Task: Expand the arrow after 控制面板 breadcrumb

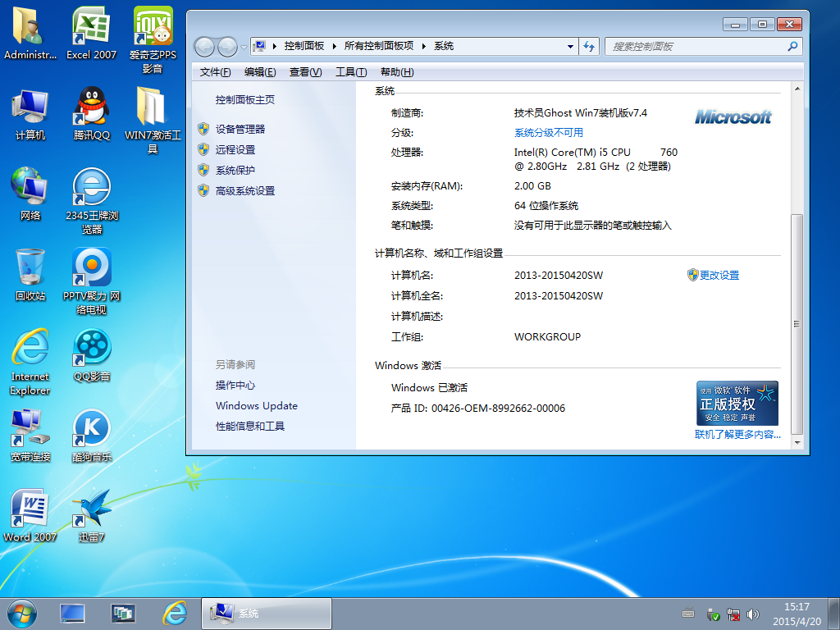Action: [x=334, y=46]
